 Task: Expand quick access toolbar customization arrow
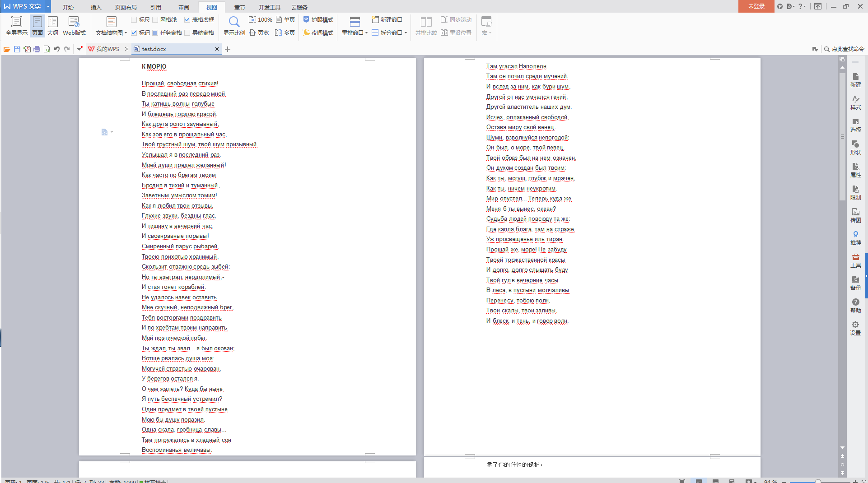[x=80, y=49]
